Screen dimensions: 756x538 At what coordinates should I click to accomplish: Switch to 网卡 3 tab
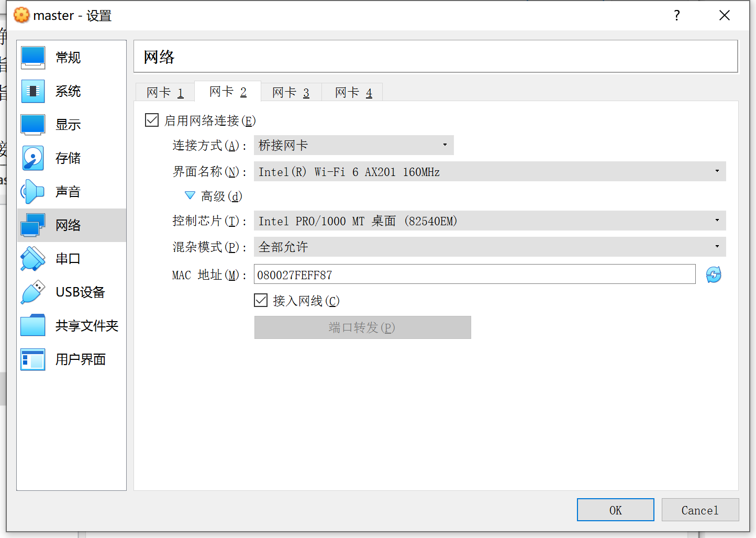[291, 92]
